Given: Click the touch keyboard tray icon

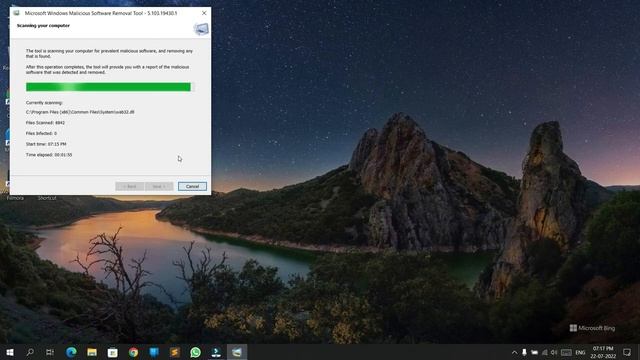Looking at the screenshot, I should pyautogui.click(x=566, y=352).
